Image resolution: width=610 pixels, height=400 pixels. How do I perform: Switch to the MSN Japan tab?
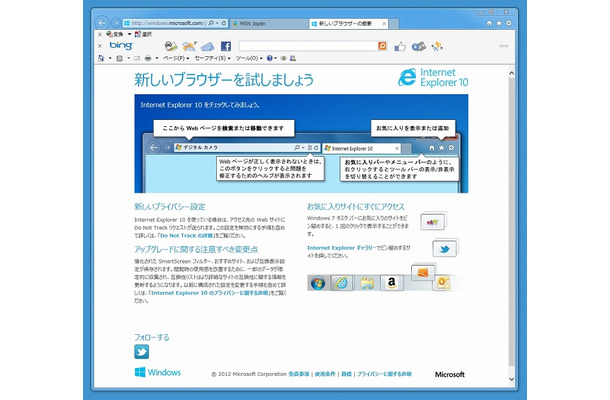[x=268, y=24]
